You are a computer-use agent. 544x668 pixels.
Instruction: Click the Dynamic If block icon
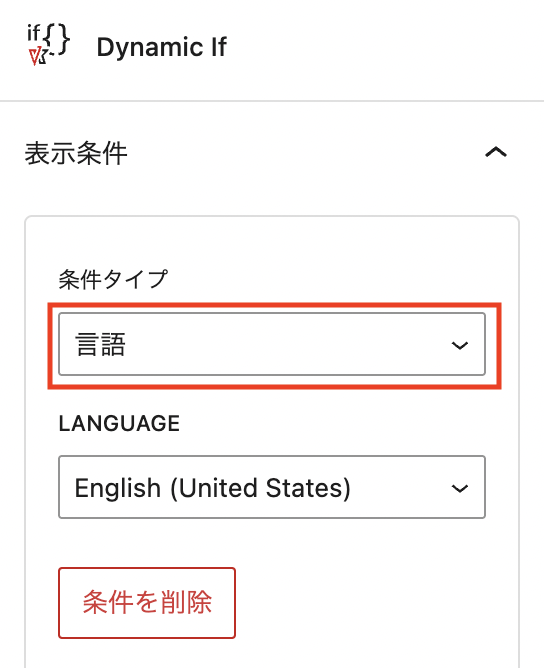click(48, 45)
